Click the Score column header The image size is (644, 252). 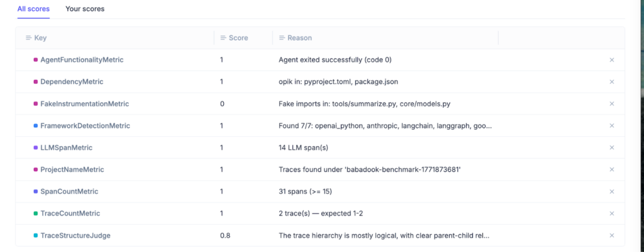tap(238, 38)
